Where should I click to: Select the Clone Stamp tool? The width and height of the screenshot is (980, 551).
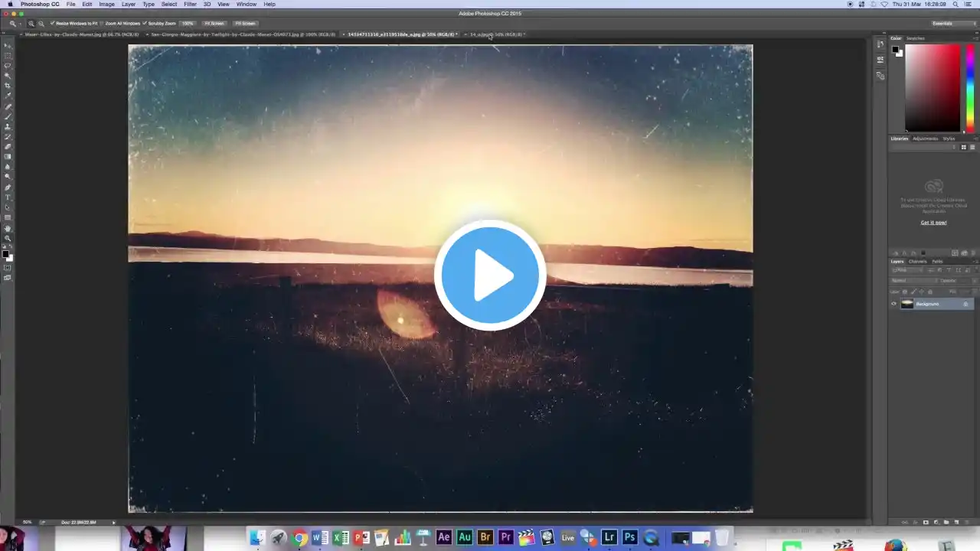pyautogui.click(x=8, y=126)
